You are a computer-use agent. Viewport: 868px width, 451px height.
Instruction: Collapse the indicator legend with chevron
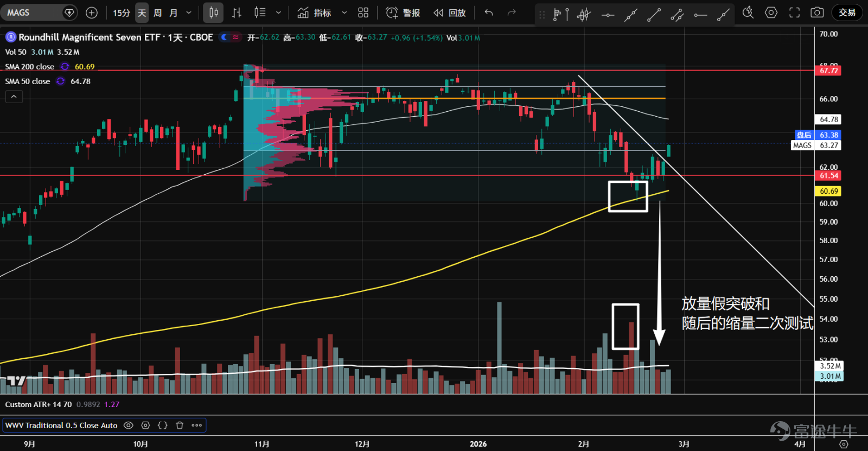(x=14, y=97)
